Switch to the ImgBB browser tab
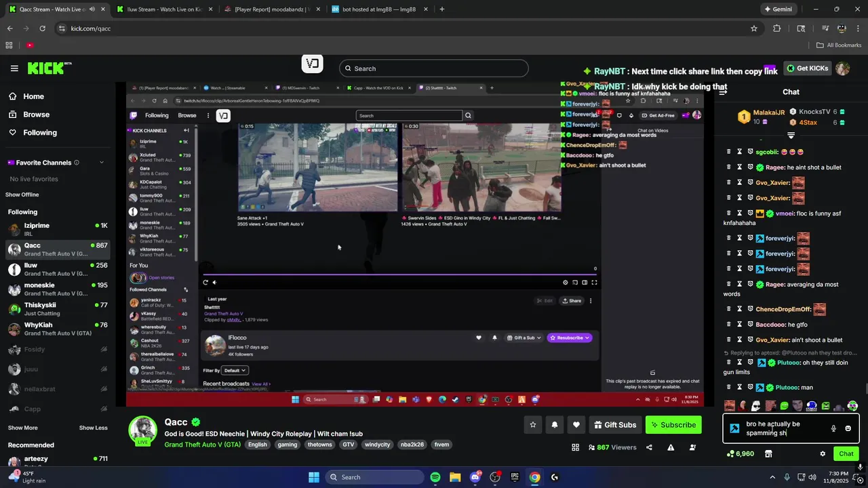This screenshot has height=488, width=868. coord(378,9)
